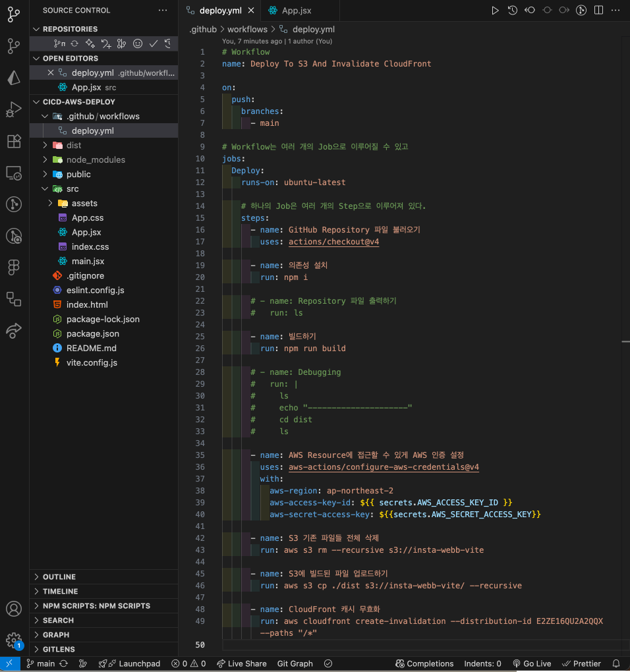Click the split editor icon
This screenshot has height=672, width=630.
click(x=598, y=10)
